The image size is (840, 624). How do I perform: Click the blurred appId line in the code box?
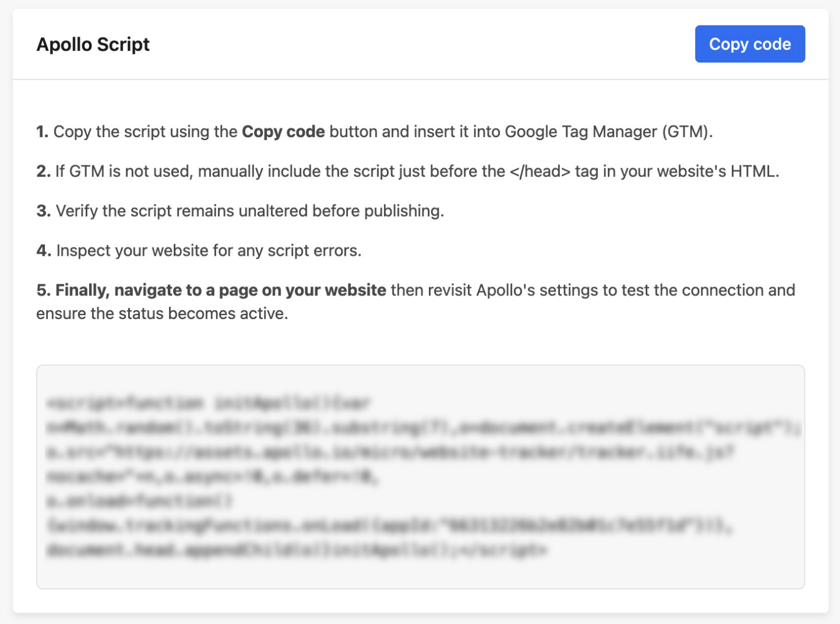[x=389, y=526]
